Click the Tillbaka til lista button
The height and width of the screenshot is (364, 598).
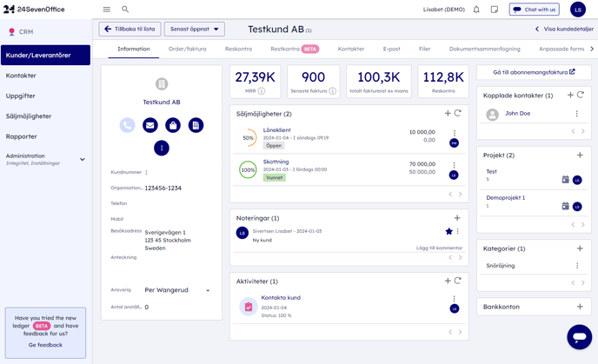coord(130,29)
